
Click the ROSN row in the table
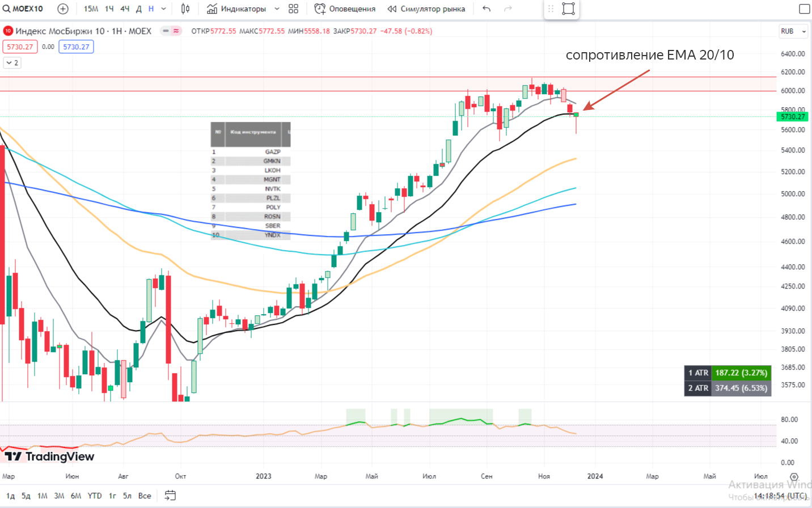(251, 217)
